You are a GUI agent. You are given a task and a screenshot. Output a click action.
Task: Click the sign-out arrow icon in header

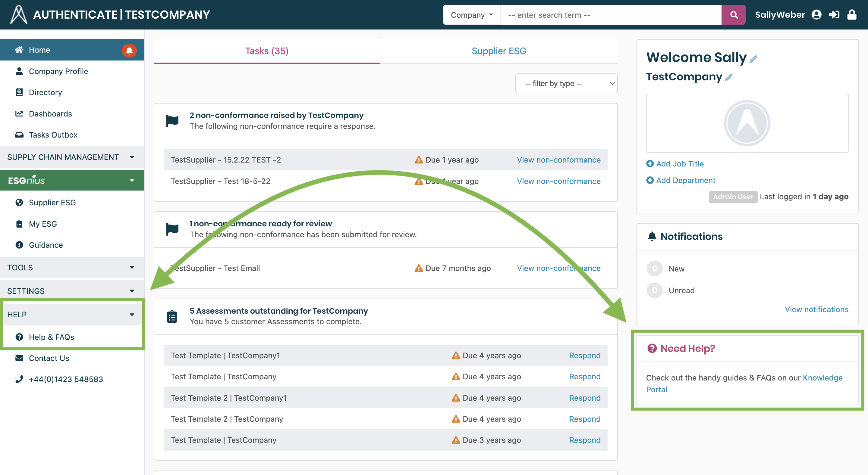click(834, 15)
